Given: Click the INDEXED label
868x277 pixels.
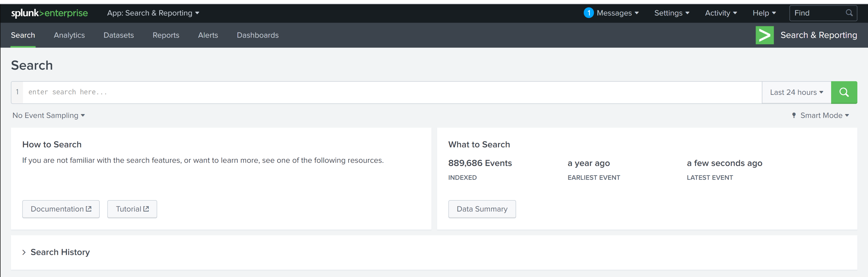Looking at the screenshot, I should click(x=462, y=177).
